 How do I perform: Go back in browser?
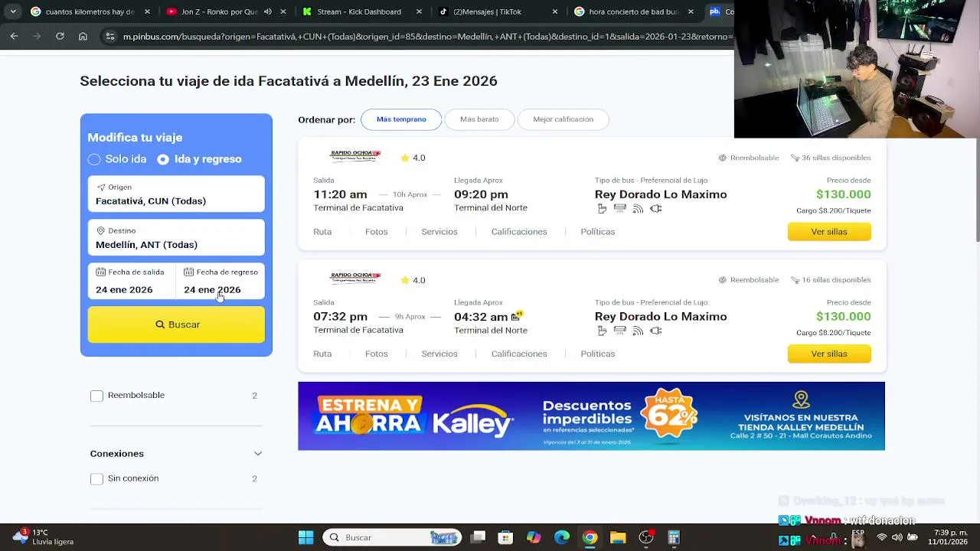point(14,36)
